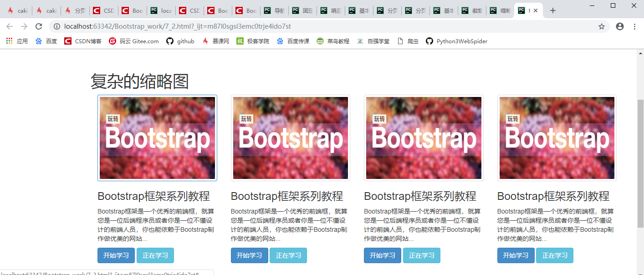644x275 pixels.
Task: Open the Chrome three-dot menu
Action: pyautogui.click(x=635, y=26)
